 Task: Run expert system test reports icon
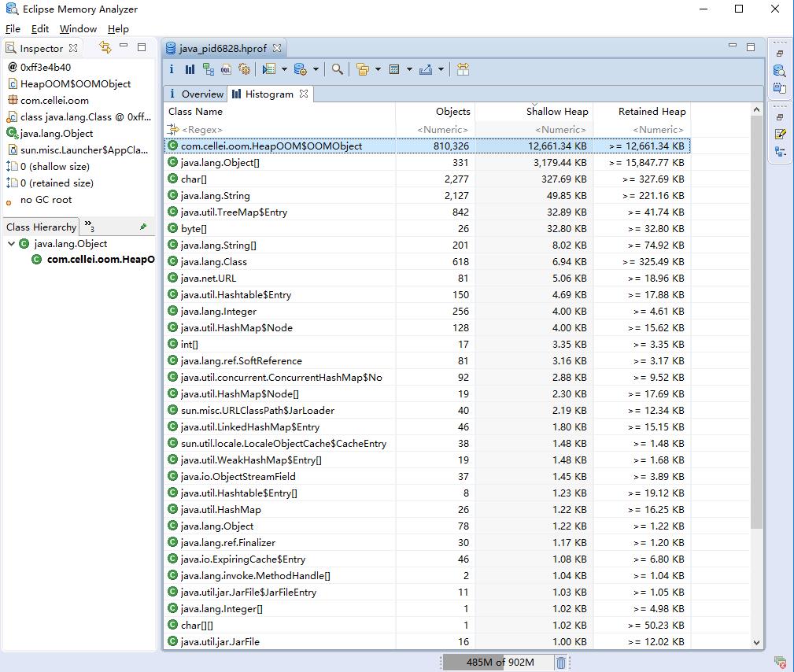click(269, 69)
